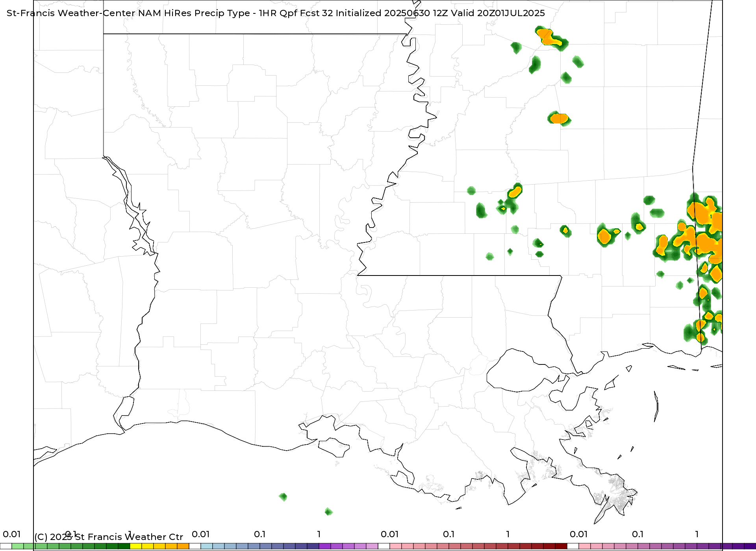The height and width of the screenshot is (551, 756).
Task: Select the darkest green swatch in the color bar
Action: click(x=124, y=546)
